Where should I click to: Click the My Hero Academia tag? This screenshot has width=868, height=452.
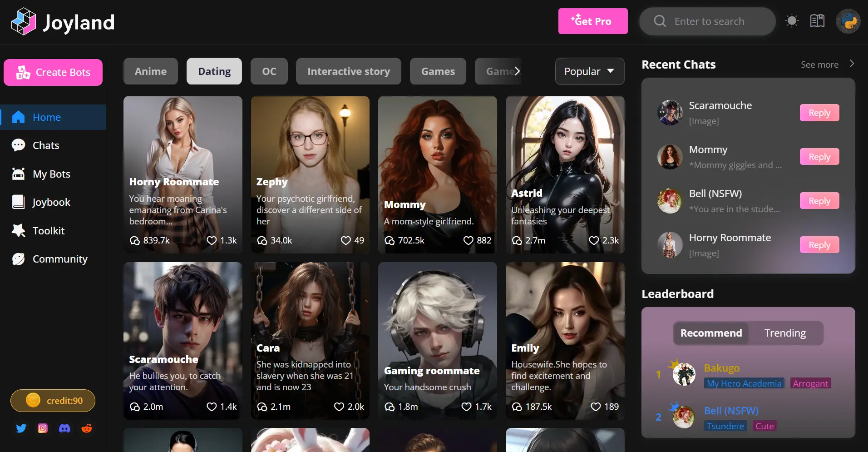point(744,383)
